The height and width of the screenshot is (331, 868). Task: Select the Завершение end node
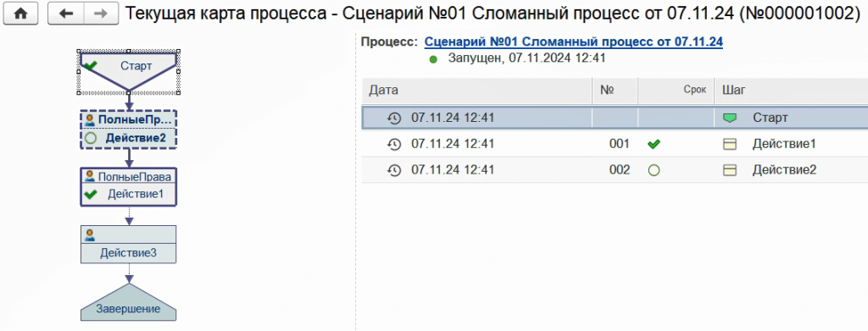click(129, 302)
